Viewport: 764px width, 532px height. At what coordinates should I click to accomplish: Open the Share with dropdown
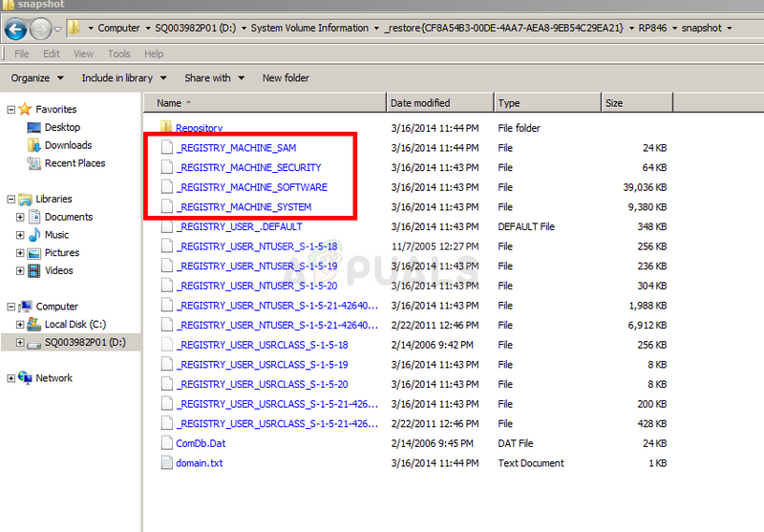tap(214, 78)
